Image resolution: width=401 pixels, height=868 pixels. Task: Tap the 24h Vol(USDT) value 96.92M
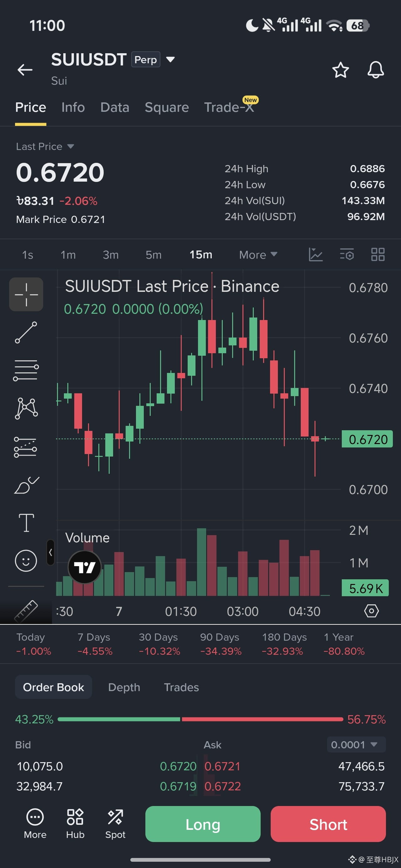point(366,216)
